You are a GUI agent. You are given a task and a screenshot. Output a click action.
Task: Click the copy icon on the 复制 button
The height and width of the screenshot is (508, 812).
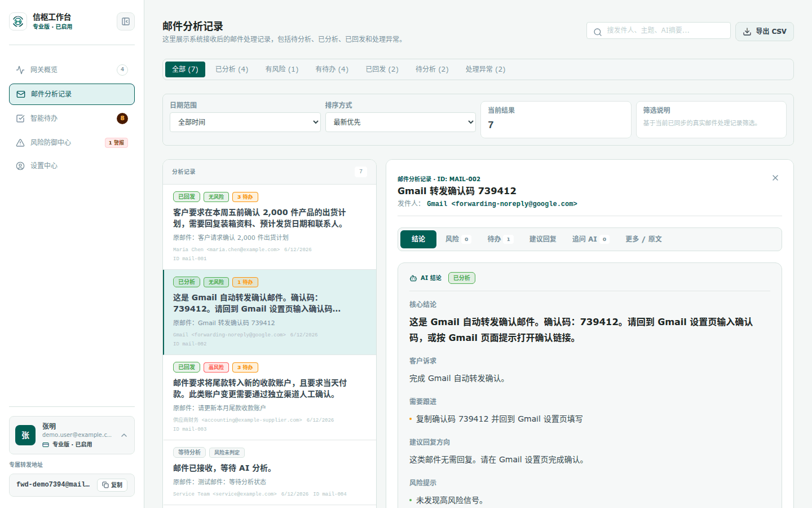click(x=105, y=485)
